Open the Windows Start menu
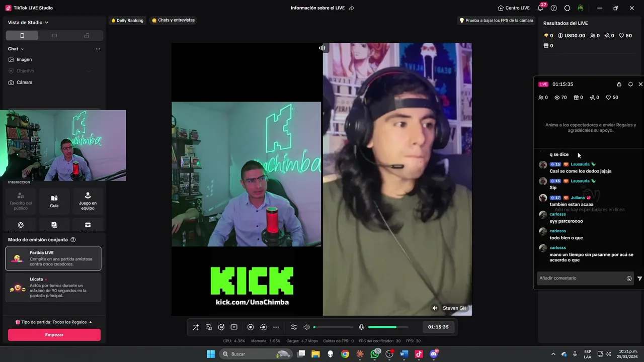 pyautogui.click(x=211, y=354)
